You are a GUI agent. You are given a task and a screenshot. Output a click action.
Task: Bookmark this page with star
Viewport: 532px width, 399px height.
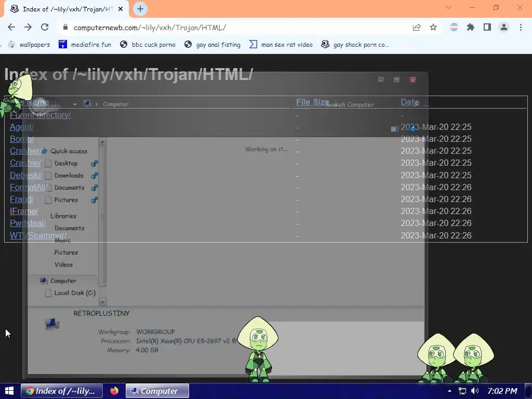[433, 28]
